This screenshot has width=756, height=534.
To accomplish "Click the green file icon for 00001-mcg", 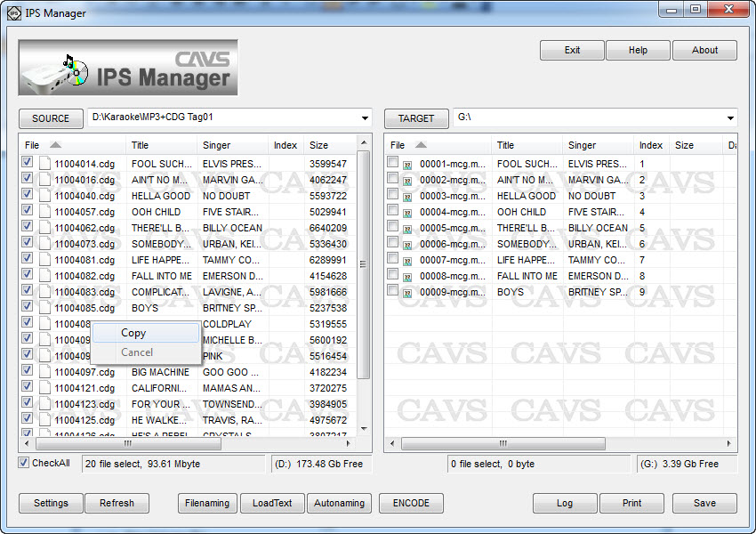I will 407,165.
